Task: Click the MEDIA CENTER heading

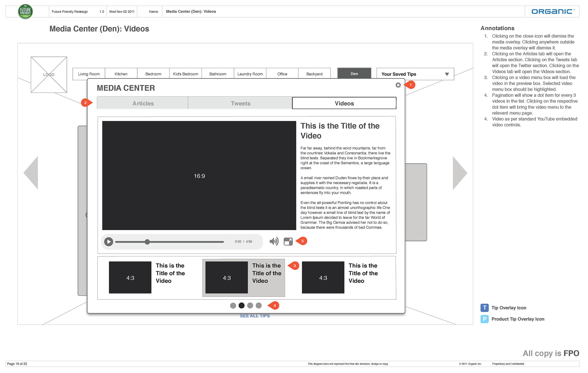Action: click(126, 88)
